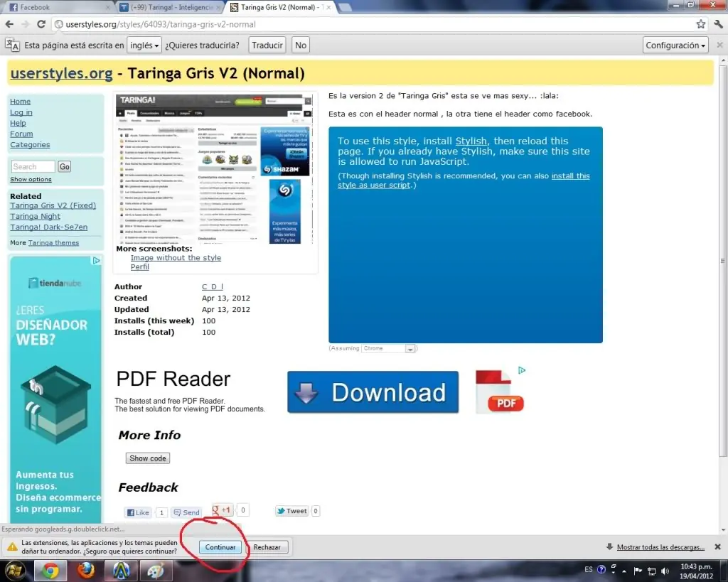Open a new tab
Viewport: 728px width, 582px height.
tap(345, 7)
